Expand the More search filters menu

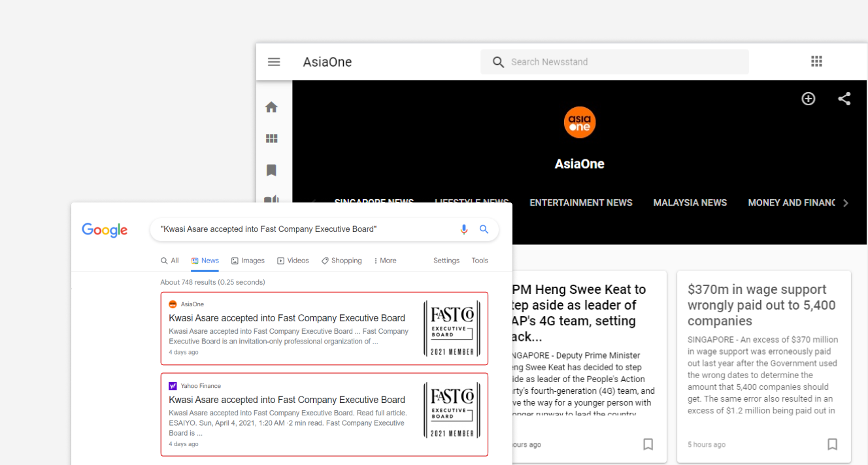(384, 260)
